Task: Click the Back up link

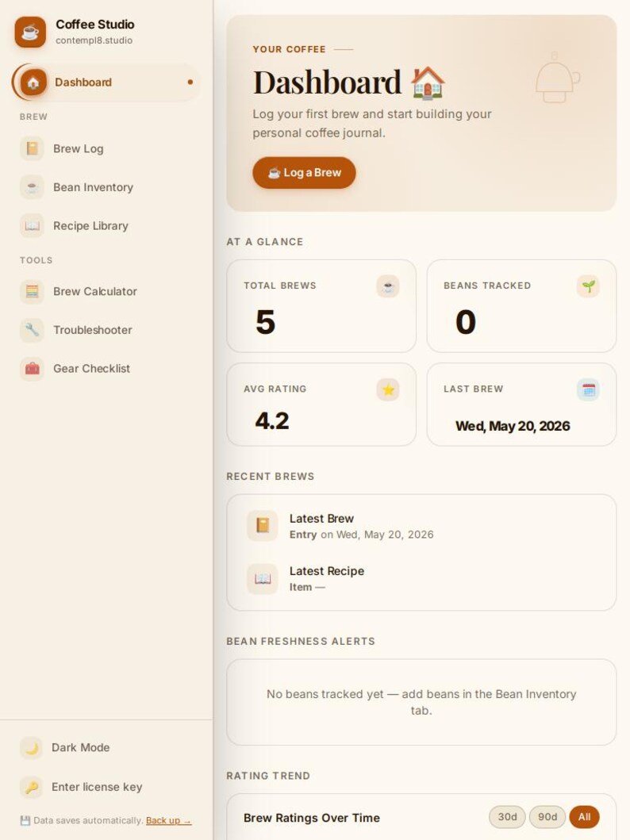Action: (x=168, y=821)
